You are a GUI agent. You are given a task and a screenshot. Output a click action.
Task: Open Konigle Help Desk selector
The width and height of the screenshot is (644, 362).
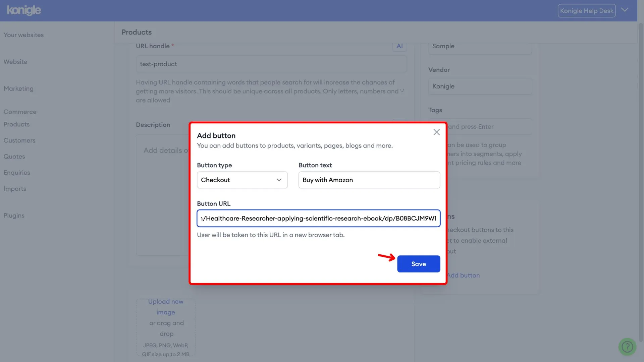click(x=587, y=11)
